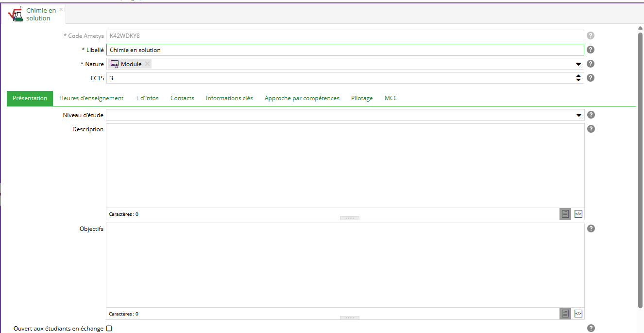644x333 pixels.
Task: Switch to the Approche par compétences tab
Action: click(302, 98)
